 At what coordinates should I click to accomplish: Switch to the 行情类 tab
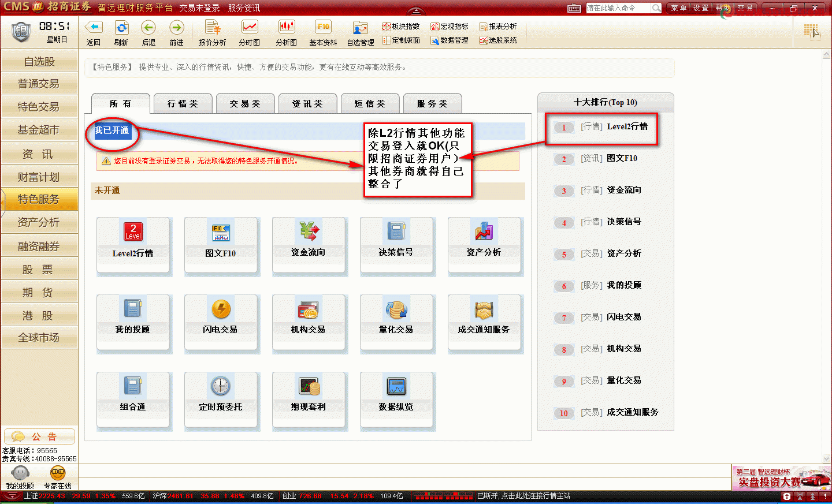(183, 104)
